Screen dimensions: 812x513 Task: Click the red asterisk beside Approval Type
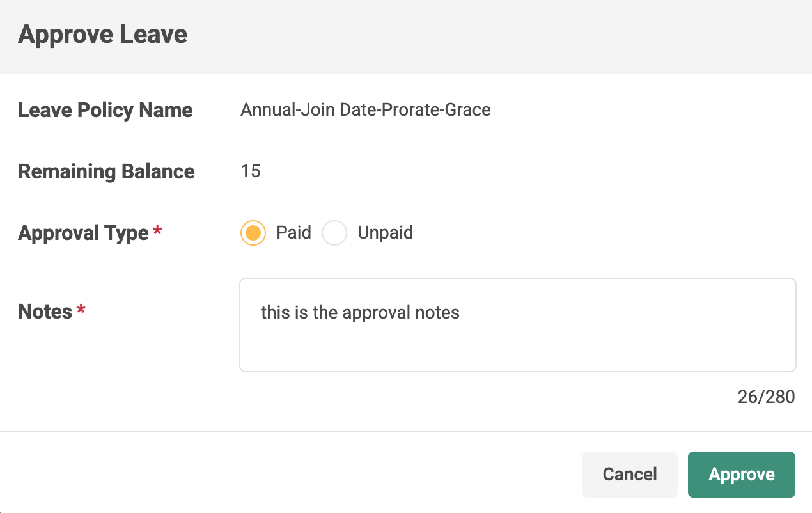pyautogui.click(x=158, y=230)
